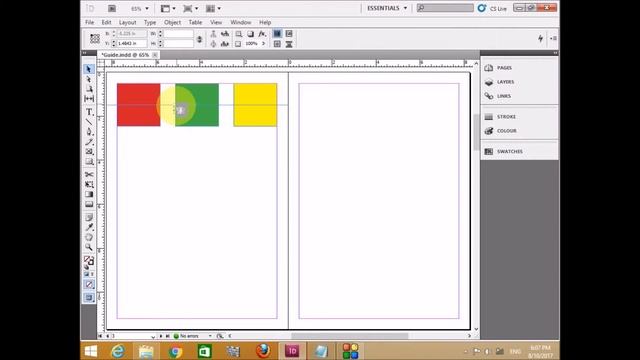This screenshot has width=640, height=360.
Task: Click the yellow square on the page
Action: [255, 104]
